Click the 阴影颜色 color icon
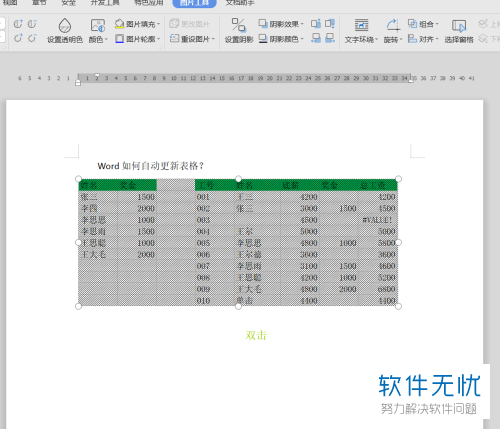 click(x=263, y=39)
